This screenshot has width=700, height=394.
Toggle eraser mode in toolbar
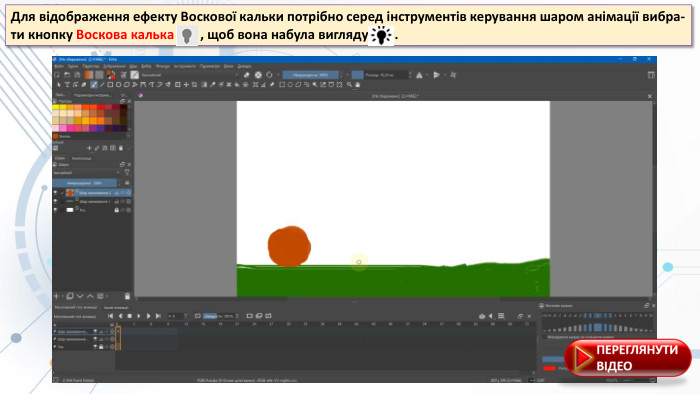(x=246, y=75)
